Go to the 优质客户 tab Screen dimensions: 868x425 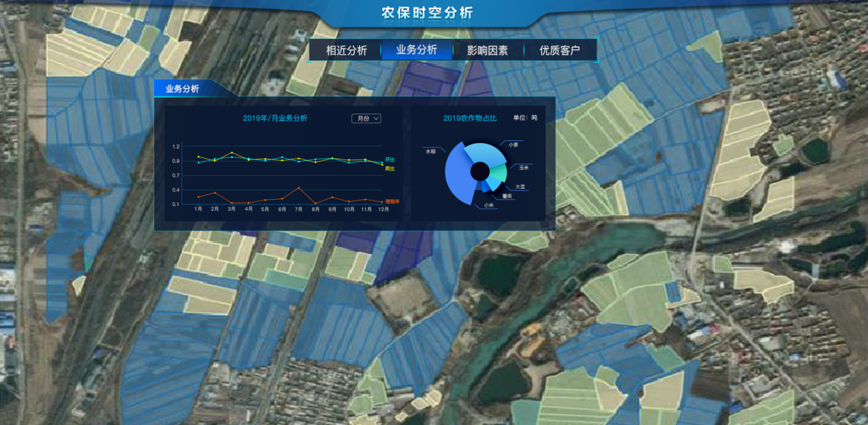pos(559,50)
